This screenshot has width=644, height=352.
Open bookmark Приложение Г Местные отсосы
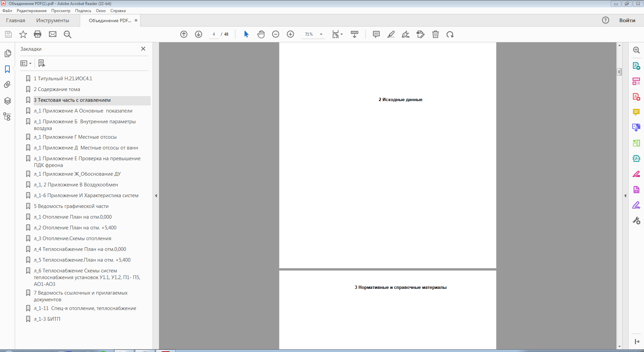click(75, 137)
